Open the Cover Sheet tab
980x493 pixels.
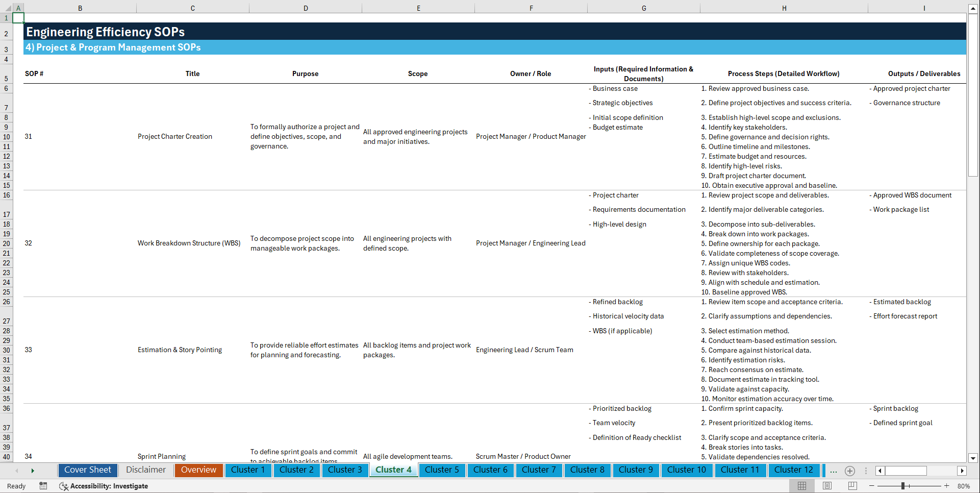click(87, 470)
